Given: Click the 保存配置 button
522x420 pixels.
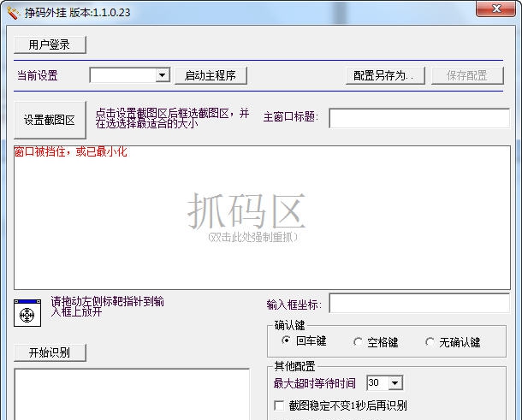Looking at the screenshot, I should tap(467, 75).
